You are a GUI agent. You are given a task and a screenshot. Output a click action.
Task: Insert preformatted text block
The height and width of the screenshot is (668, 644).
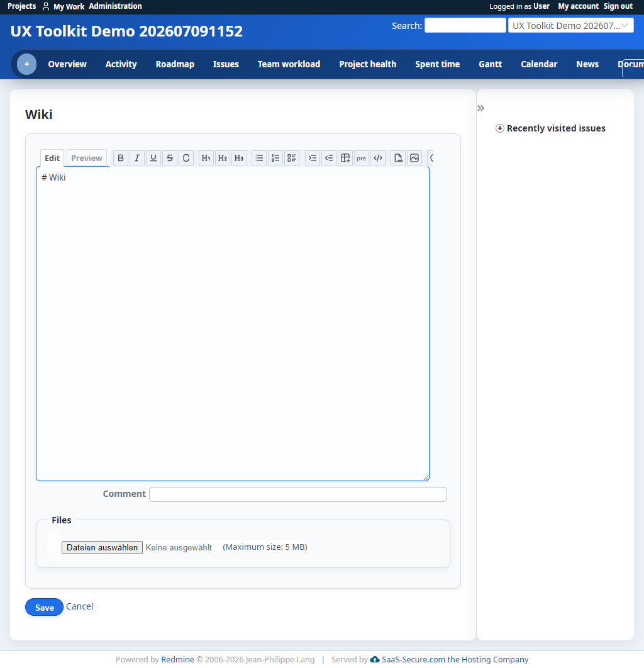click(x=361, y=158)
